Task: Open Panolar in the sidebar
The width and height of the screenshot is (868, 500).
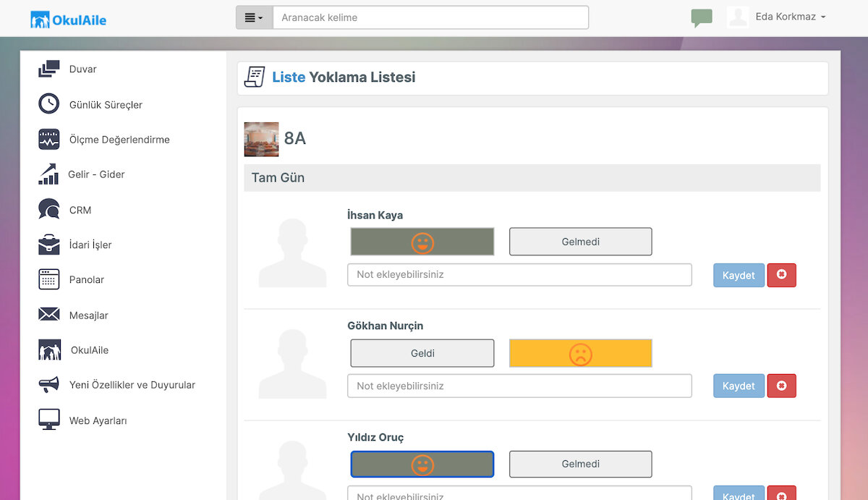Action: (87, 279)
